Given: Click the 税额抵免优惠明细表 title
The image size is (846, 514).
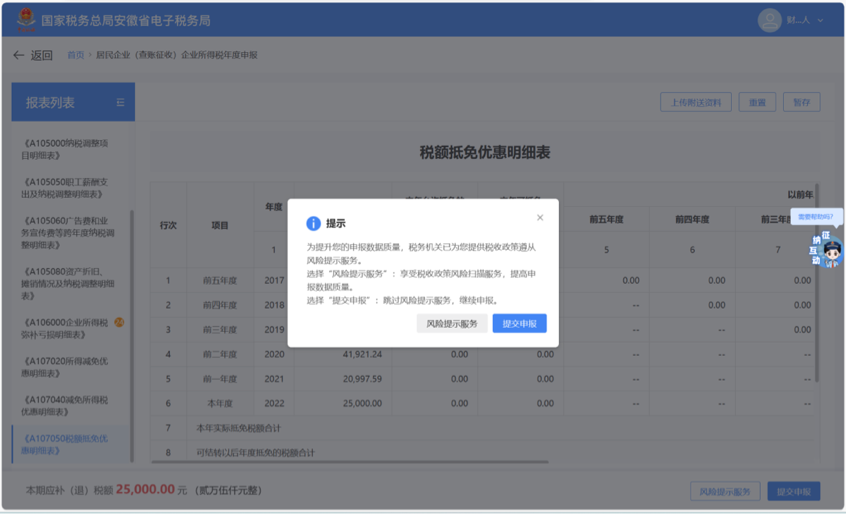Looking at the screenshot, I should (x=485, y=153).
